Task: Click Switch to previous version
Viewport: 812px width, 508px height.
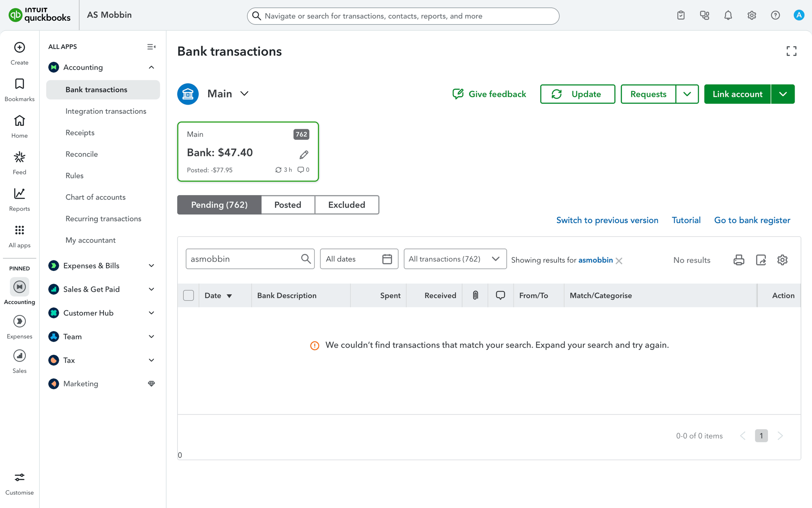Action: tap(607, 220)
